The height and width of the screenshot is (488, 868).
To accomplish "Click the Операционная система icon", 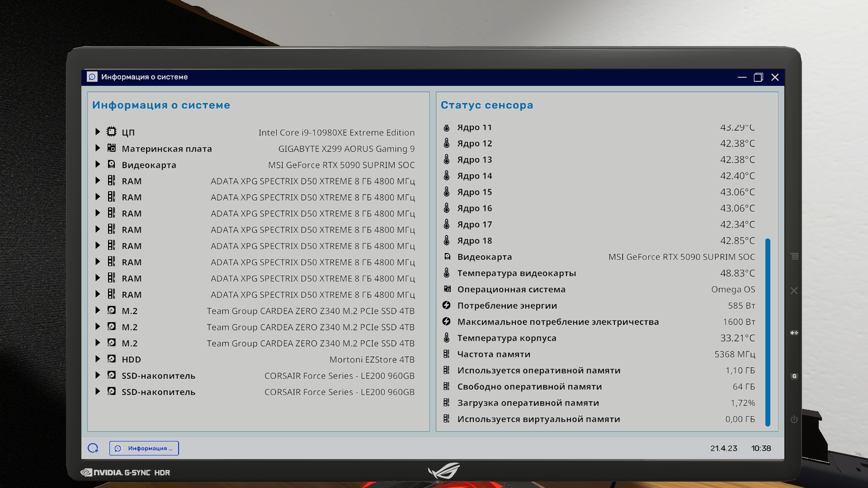I will click(x=447, y=289).
